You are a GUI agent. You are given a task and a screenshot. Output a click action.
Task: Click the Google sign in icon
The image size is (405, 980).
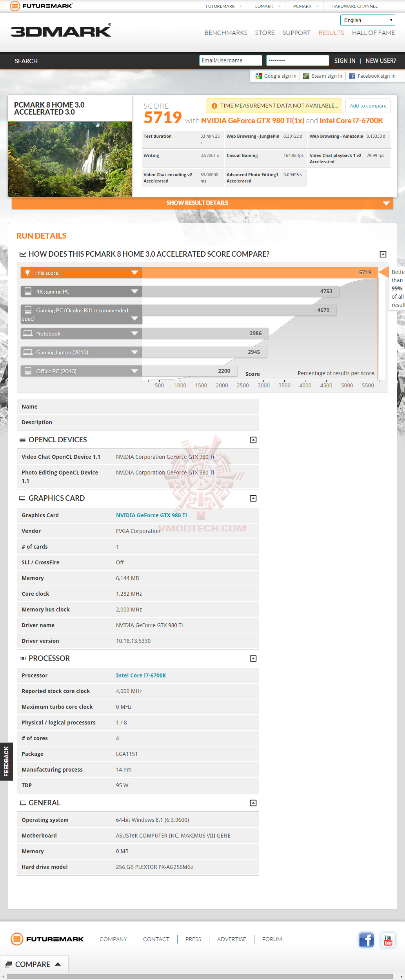258,76
